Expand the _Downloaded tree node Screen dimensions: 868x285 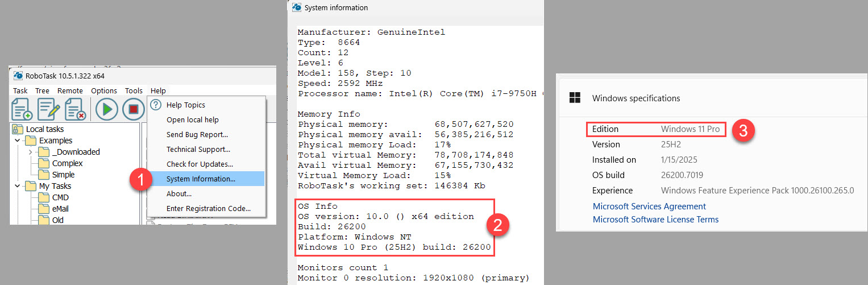click(31, 152)
